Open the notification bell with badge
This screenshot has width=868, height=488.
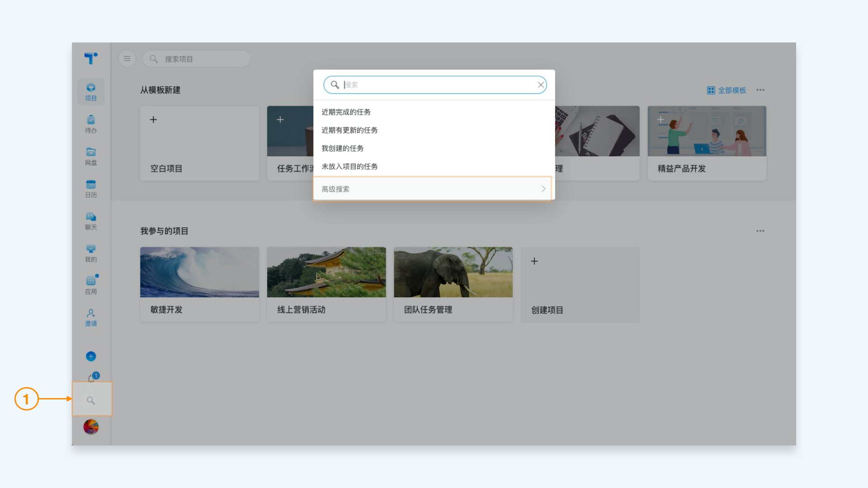click(x=92, y=378)
